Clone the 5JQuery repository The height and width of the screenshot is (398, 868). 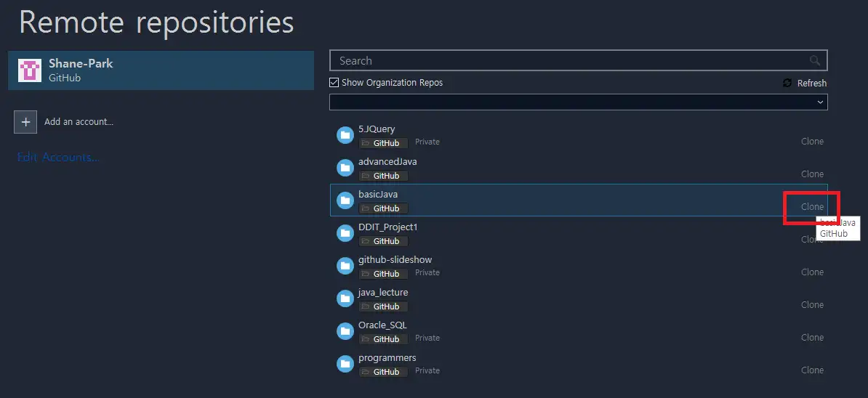coord(812,142)
